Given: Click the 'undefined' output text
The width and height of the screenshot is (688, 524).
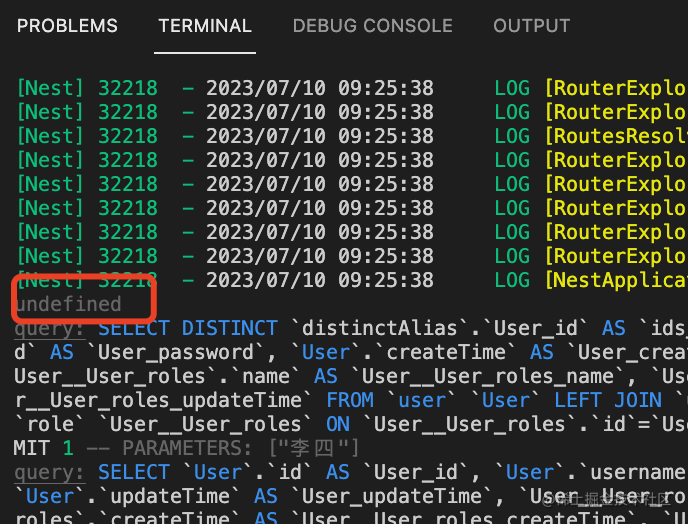Looking at the screenshot, I should [x=67, y=304].
